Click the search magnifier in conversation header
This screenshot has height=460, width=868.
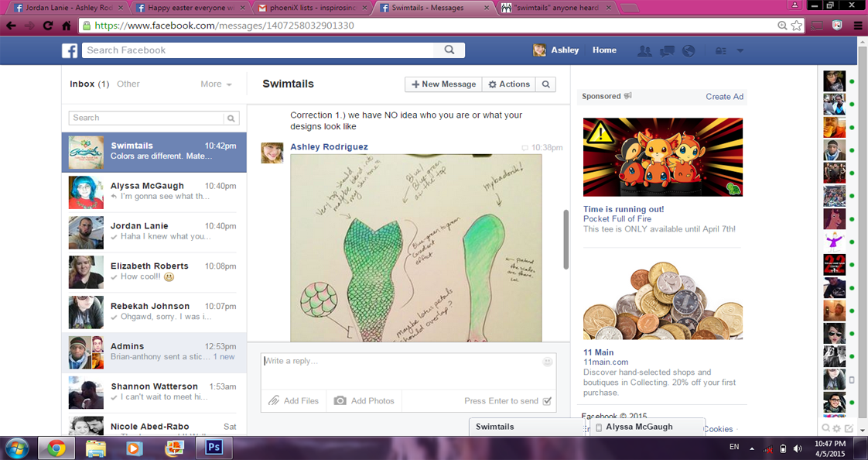pos(545,84)
